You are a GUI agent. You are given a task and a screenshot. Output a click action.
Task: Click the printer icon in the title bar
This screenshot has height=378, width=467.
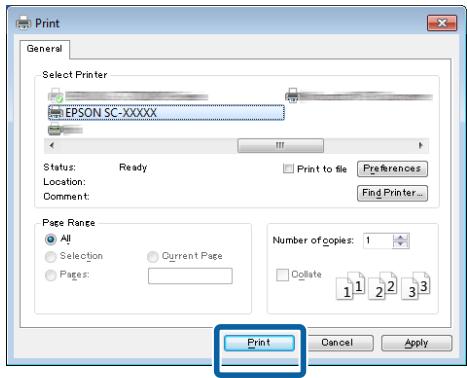(x=23, y=23)
